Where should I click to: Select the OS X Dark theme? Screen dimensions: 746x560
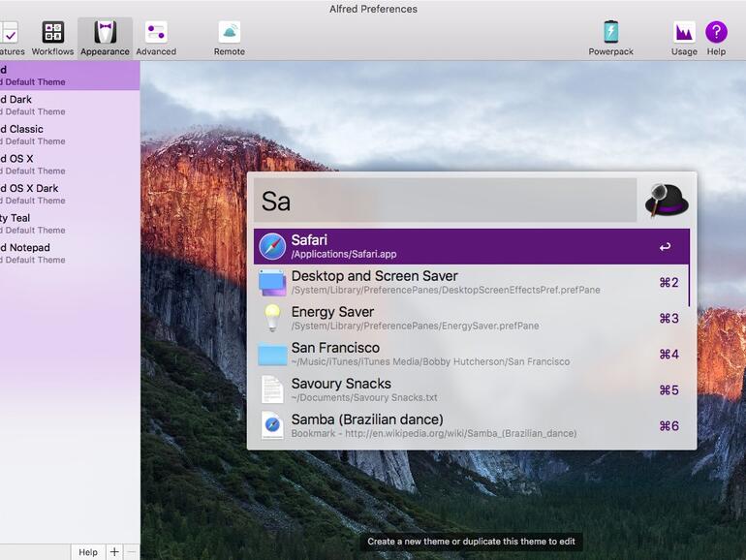[70, 194]
